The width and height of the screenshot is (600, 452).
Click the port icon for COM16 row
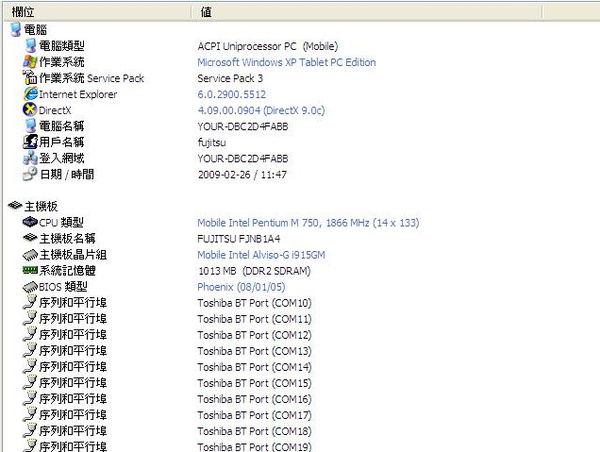tap(30, 399)
